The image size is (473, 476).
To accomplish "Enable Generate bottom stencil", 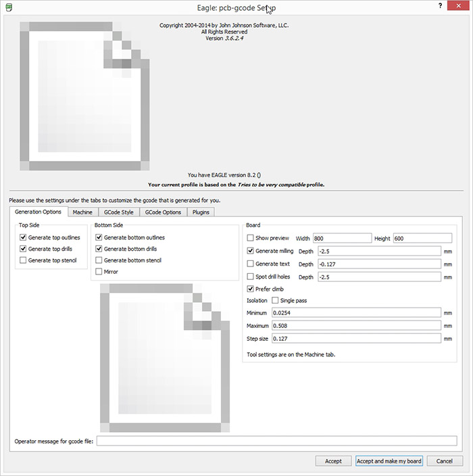I will [99, 260].
